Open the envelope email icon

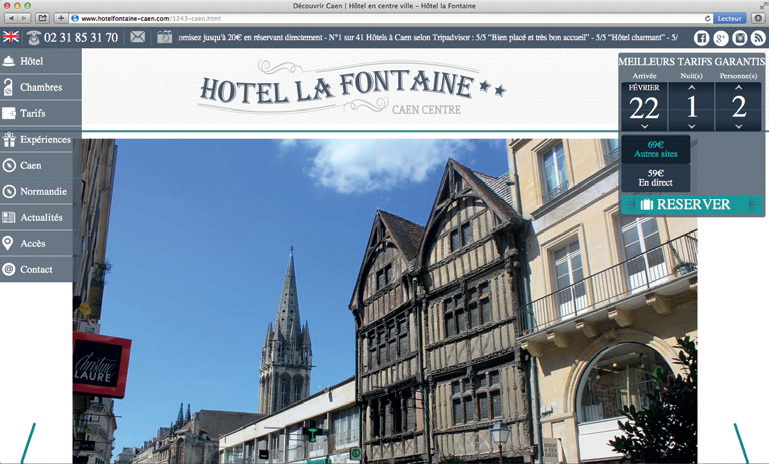point(138,37)
